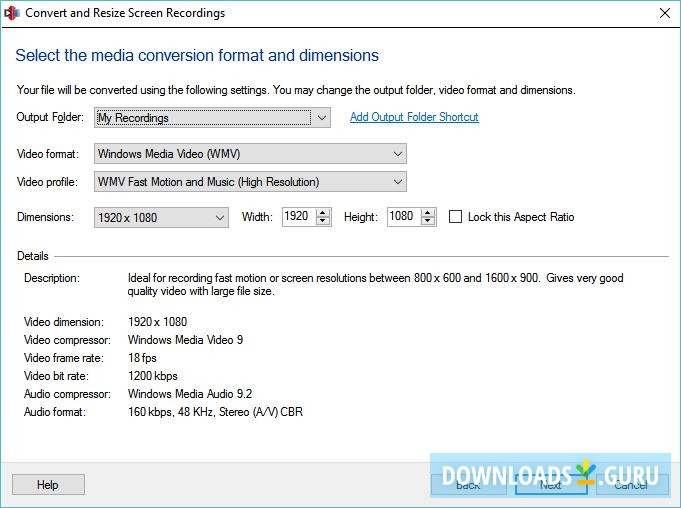Expand the Dimensions 1920 x 1080 dropdown
681x508 pixels.
point(221,217)
